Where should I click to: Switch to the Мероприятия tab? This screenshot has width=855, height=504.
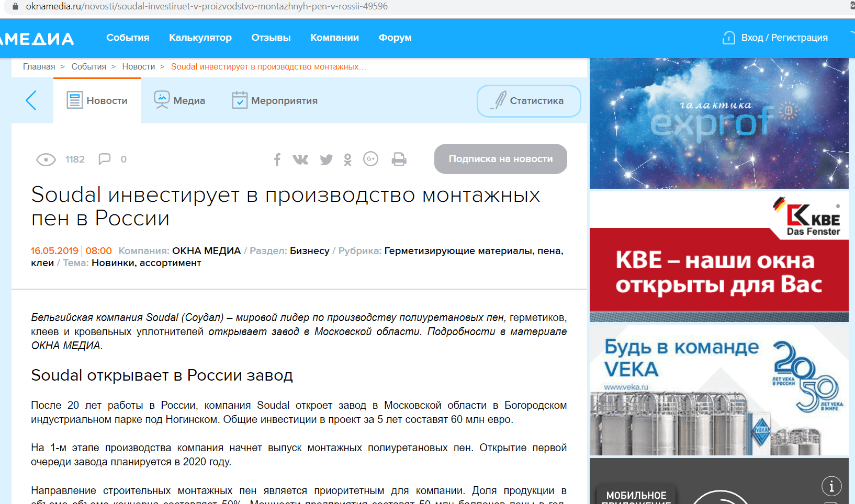point(275,100)
